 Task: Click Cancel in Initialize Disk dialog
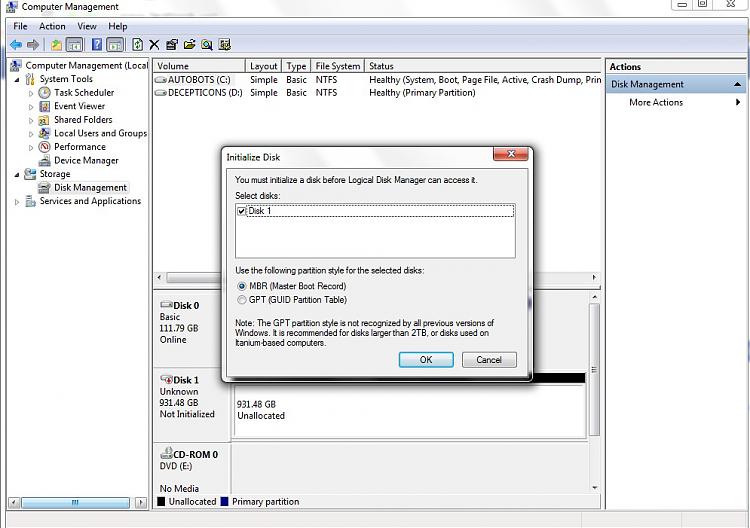click(x=489, y=360)
